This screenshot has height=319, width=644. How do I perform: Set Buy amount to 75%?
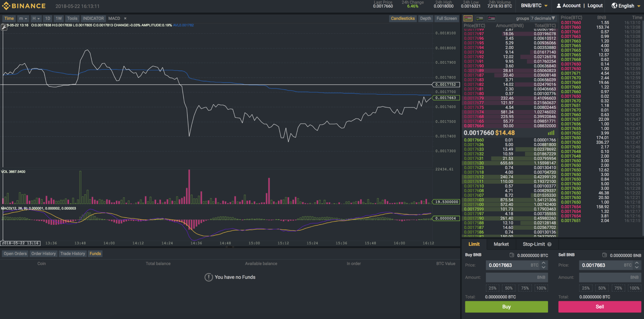tap(525, 288)
